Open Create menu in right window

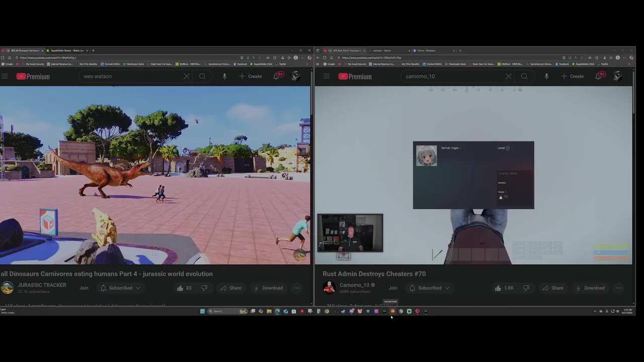coord(572,76)
